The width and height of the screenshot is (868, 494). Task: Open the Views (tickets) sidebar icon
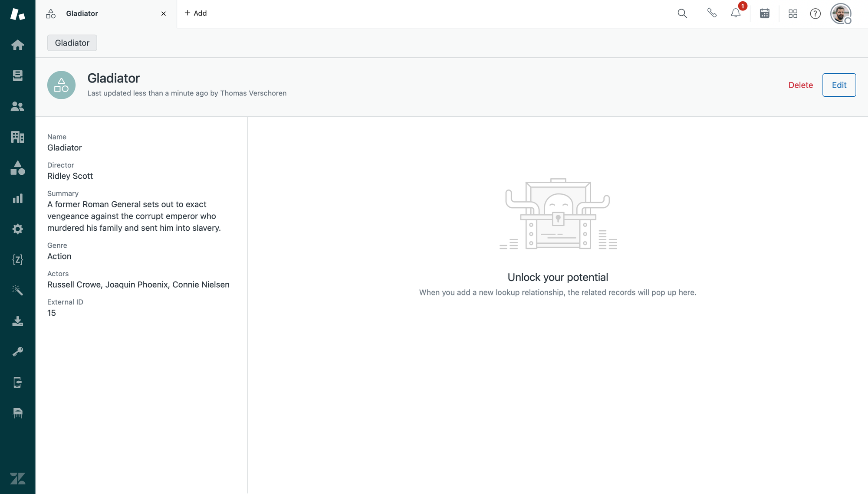pos(17,75)
